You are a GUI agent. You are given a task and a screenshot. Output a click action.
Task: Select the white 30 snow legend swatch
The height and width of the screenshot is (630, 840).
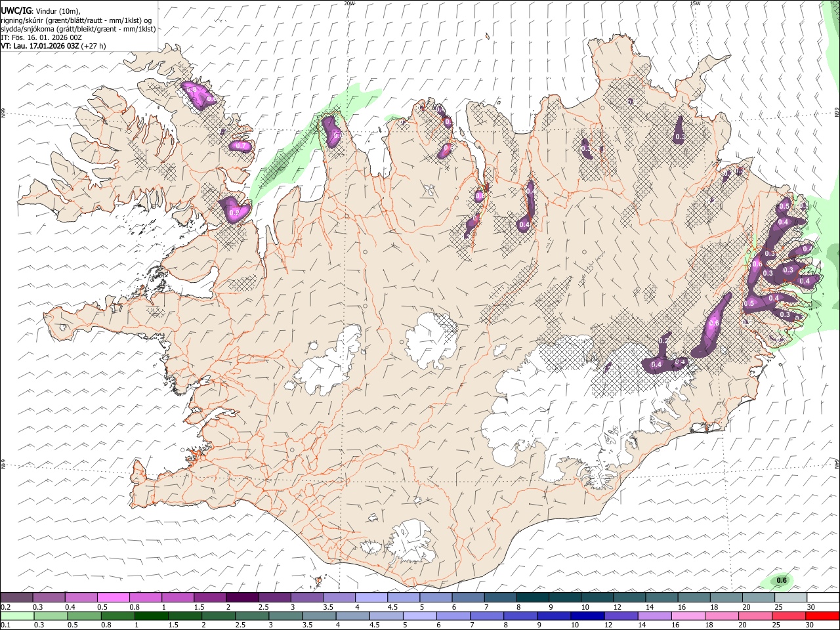(x=823, y=598)
